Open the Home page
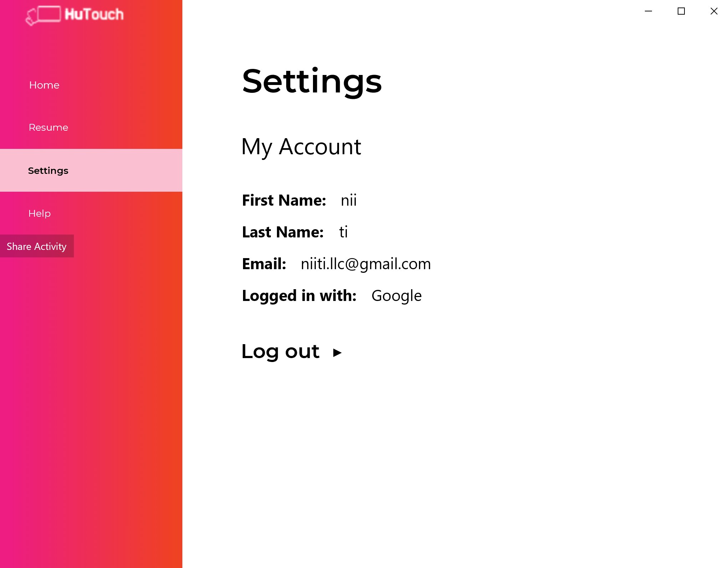The width and height of the screenshot is (728, 568). point(44,85)
